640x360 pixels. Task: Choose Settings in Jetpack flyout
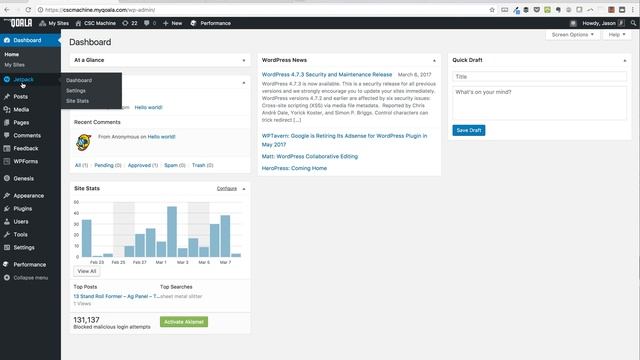[76, 91]
